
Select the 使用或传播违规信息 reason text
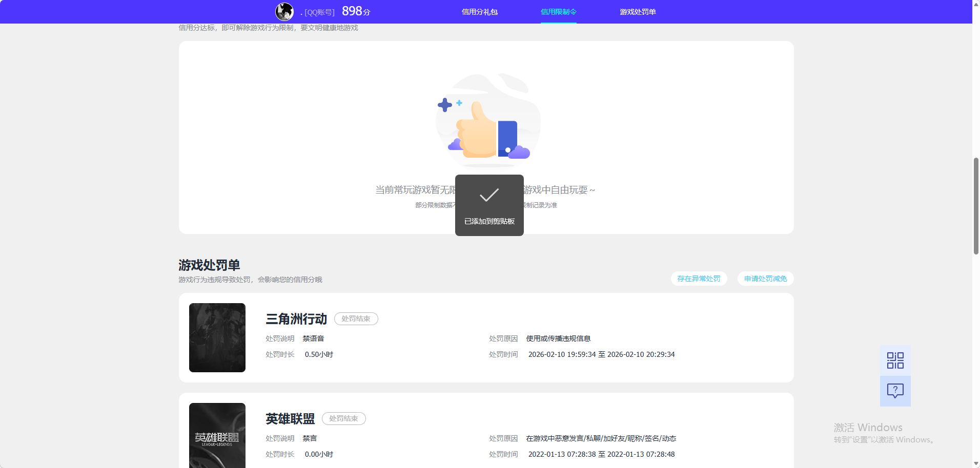(x=558, y=338)
